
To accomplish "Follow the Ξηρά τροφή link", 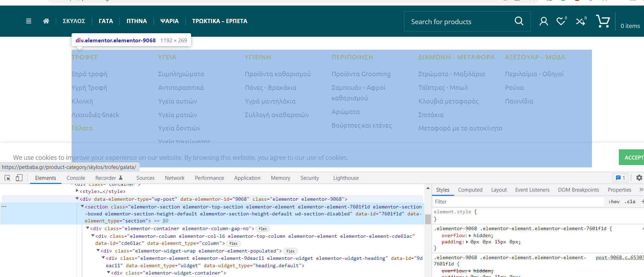I will (x=89, y=74).
